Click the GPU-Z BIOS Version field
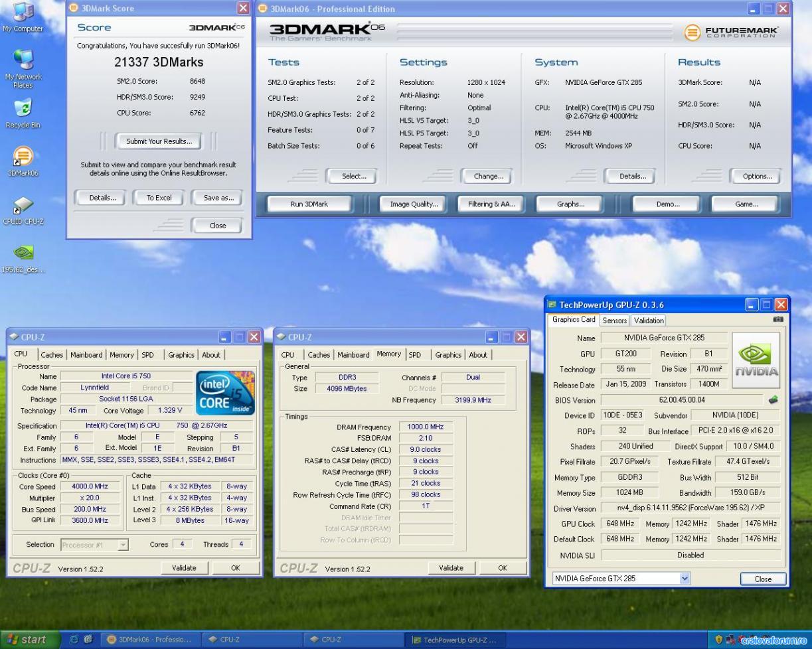Image resolution: width=812 pixels, height=649 pixels. click(683, 400)
